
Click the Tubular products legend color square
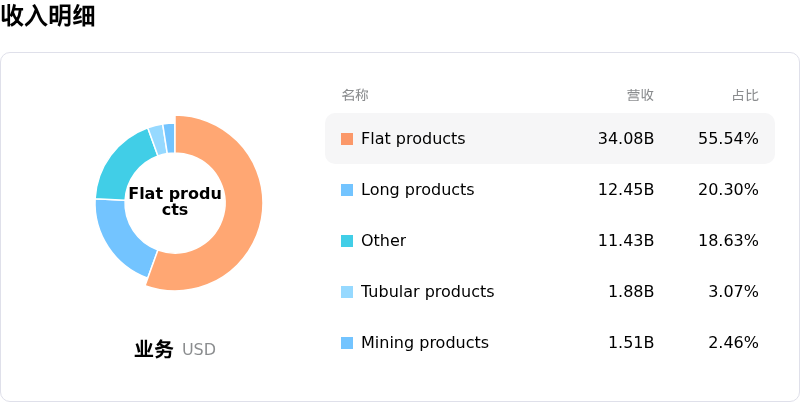[347, 292]
